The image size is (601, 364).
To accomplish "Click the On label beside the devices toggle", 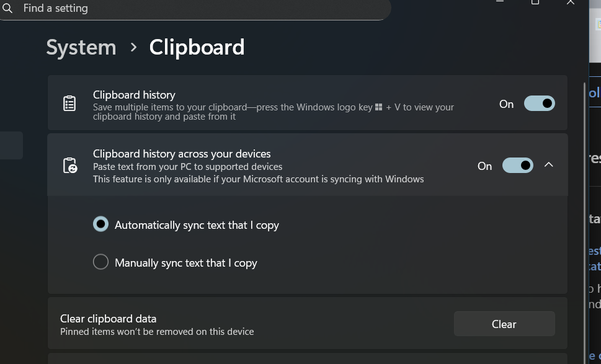I will pyautogui.click(x=484, y=166).
